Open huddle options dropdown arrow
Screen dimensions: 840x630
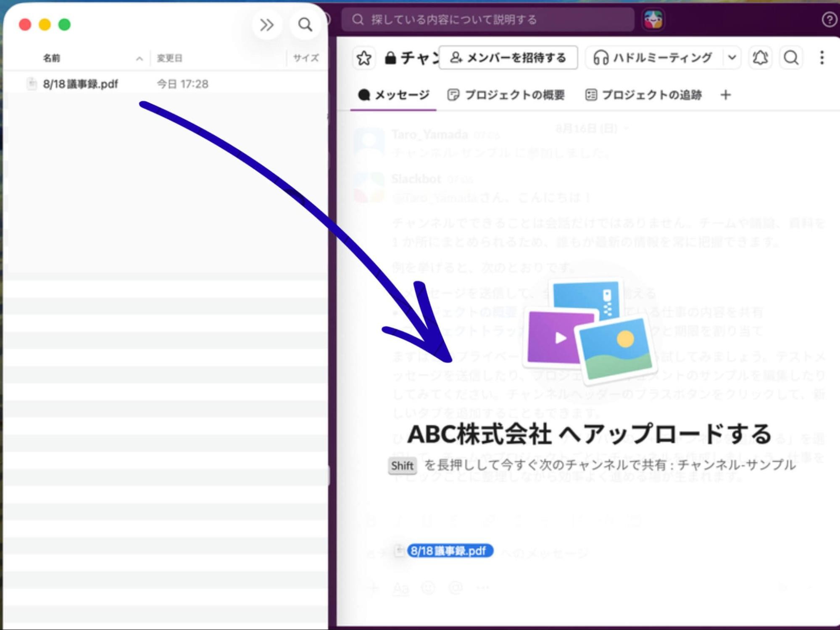(x=732, y=58)
